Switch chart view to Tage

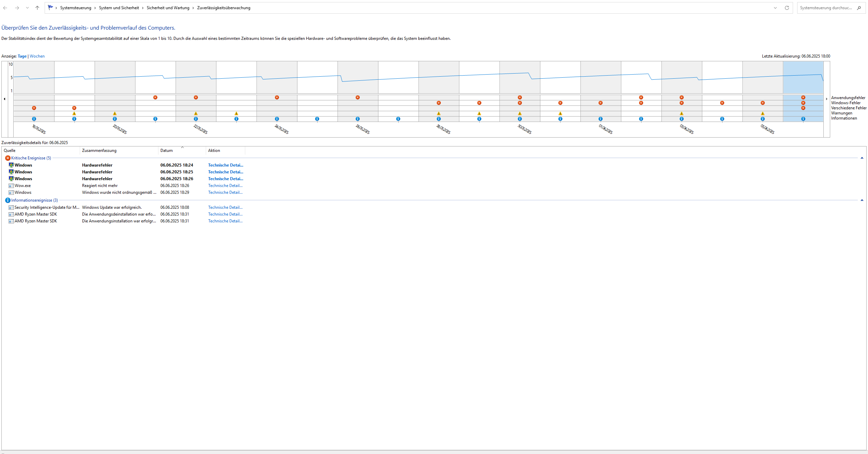[x=22, y=56]
